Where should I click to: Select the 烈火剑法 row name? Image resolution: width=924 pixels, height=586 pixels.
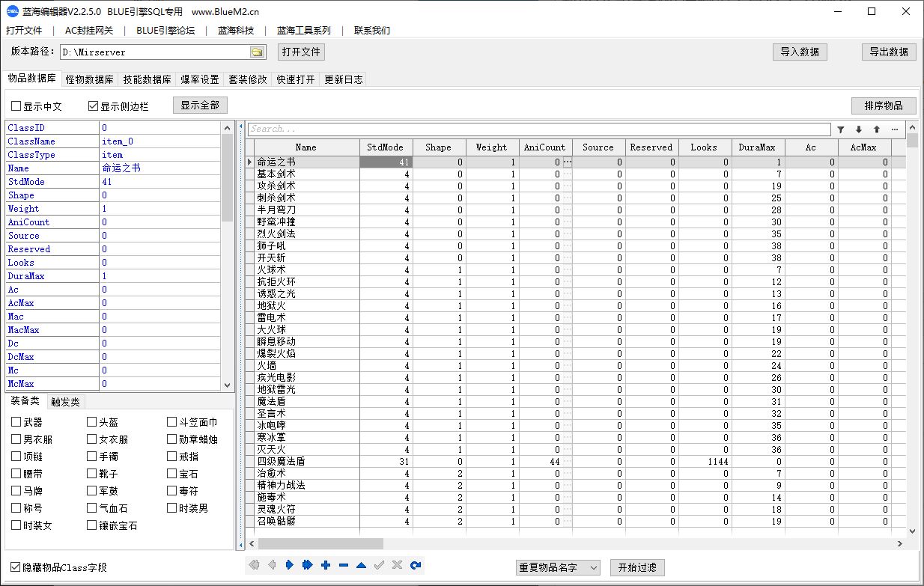(276, 234)
